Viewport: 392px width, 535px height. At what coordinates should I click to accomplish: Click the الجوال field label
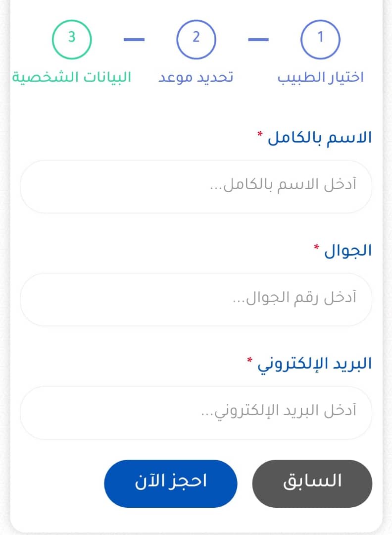click(347, 251)
